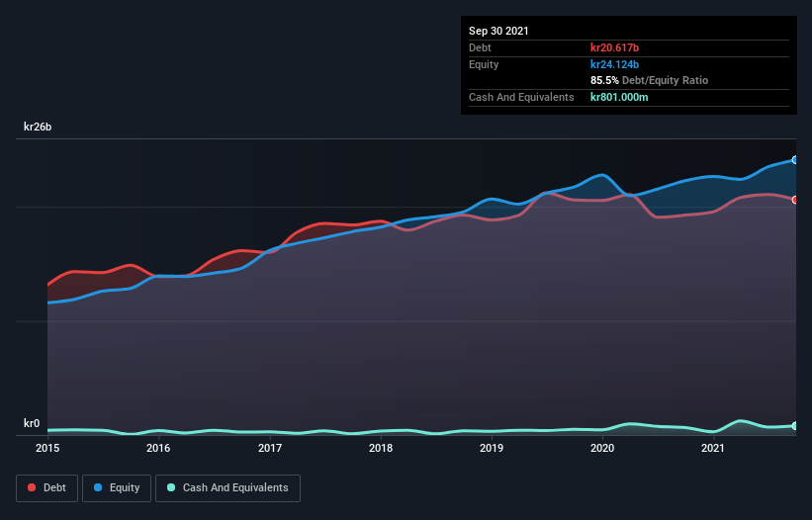Select the blue Equity endpoint marker

point(795,160)
